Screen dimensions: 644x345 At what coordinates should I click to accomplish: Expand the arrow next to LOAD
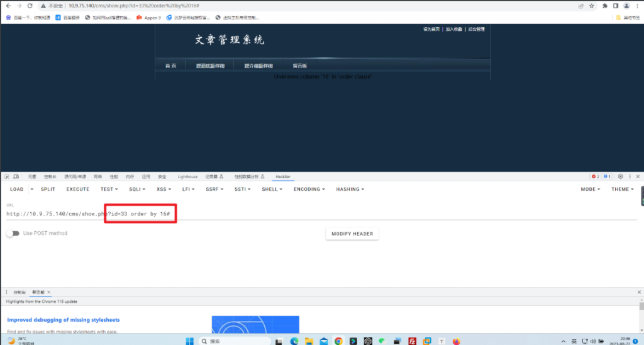pos(31,189)
